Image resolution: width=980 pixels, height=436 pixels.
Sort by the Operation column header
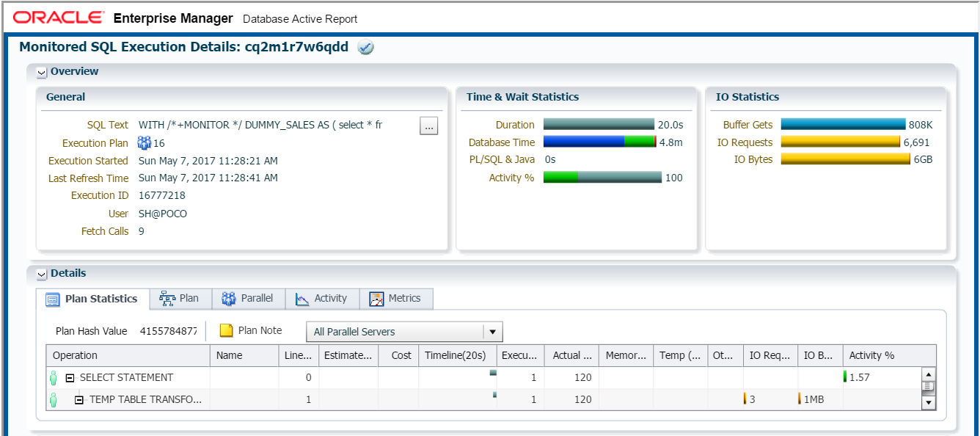pyautogui.click(x=128, y=355)
